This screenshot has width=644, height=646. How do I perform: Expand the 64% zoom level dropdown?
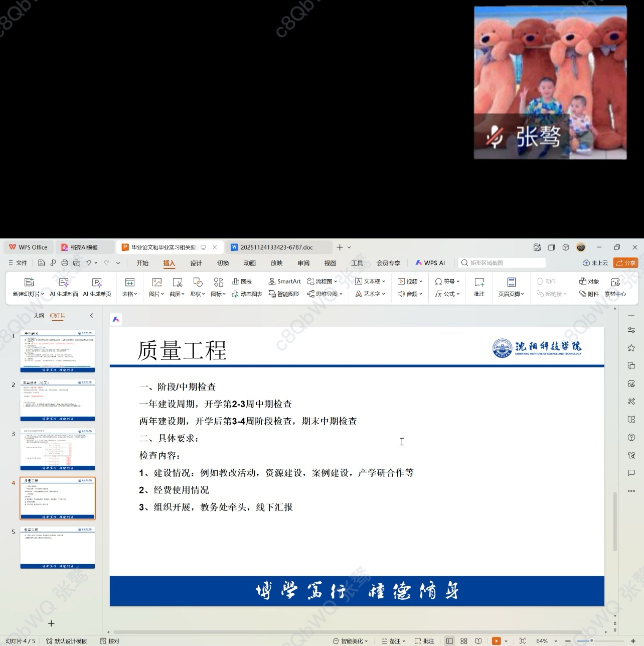[556, 641]
